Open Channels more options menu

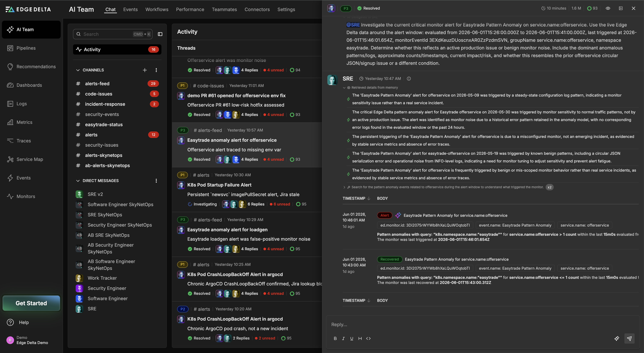click(x=156, y=70)
